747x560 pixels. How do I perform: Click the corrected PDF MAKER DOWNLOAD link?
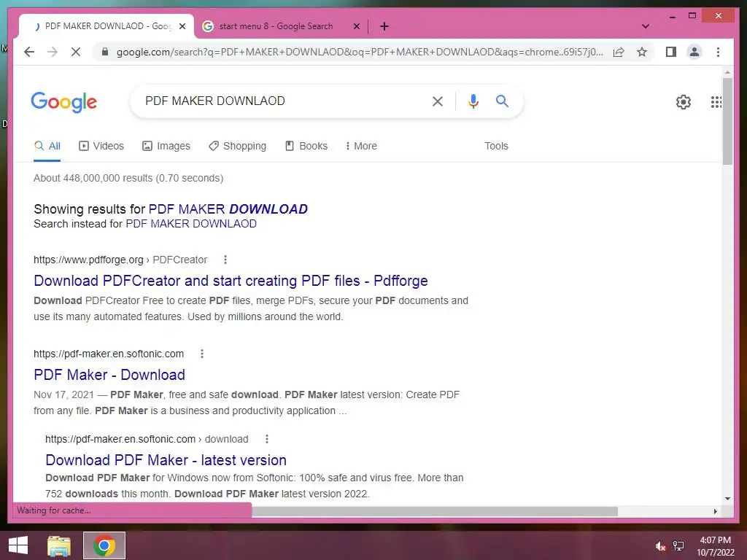click(x=228, y=209)
